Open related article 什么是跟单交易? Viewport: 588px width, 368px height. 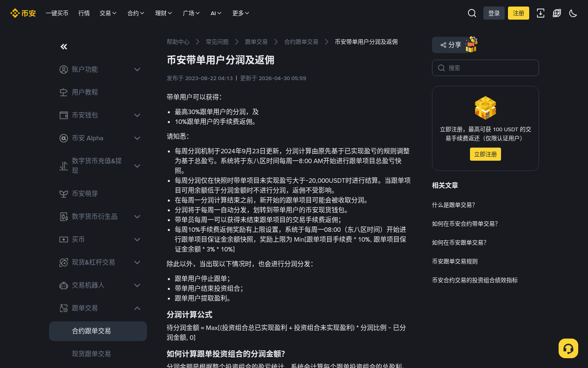coord(454,205)
